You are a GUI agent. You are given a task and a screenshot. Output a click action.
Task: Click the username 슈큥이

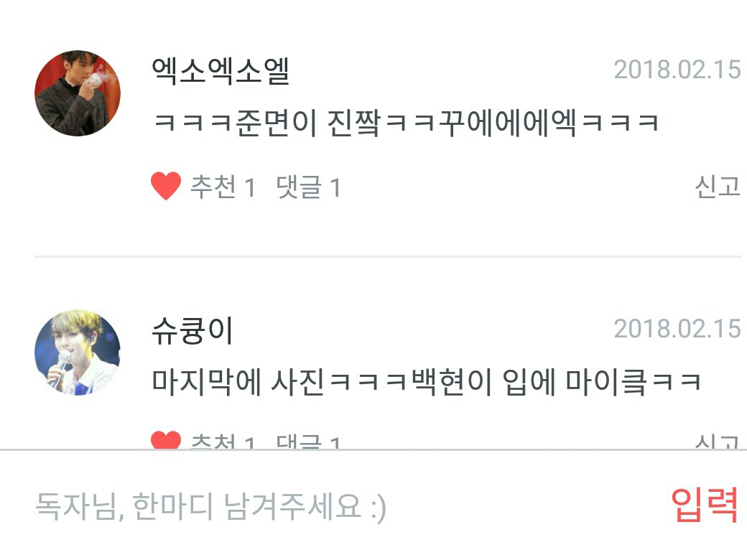[x=192, y=331]
